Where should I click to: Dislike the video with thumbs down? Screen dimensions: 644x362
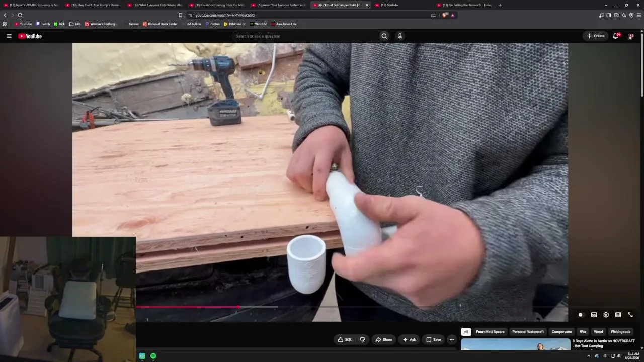point(362,340)
